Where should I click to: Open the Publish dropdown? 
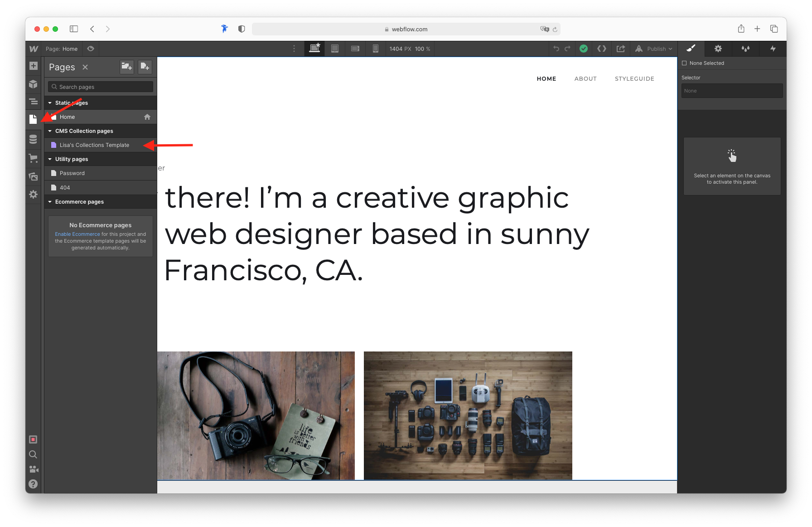654,49
